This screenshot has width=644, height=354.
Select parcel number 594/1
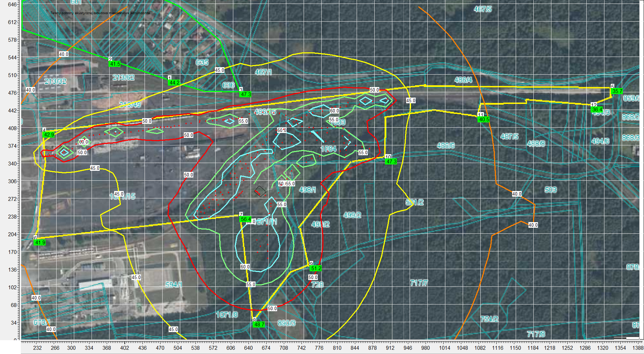click(174, 285)
